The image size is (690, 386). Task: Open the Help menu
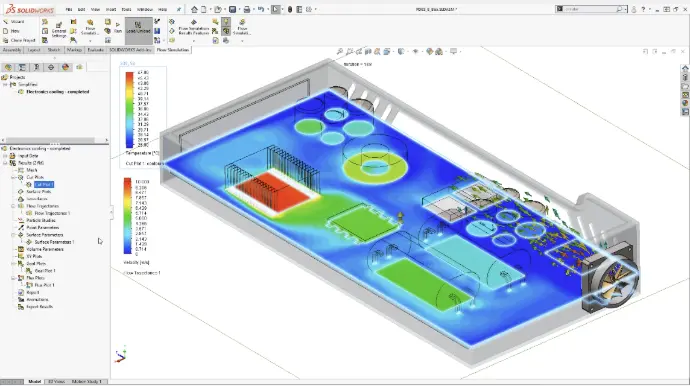tap(162, 9)
